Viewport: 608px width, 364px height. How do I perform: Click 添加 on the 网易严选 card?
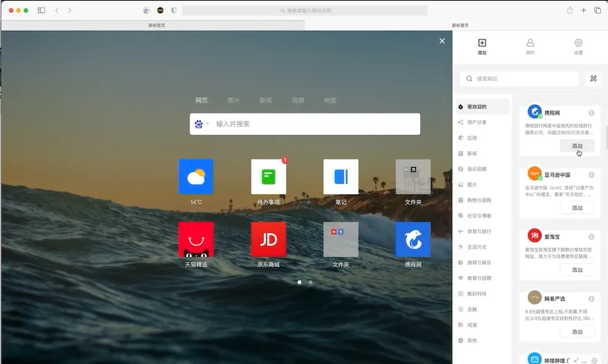coord(577,332)
